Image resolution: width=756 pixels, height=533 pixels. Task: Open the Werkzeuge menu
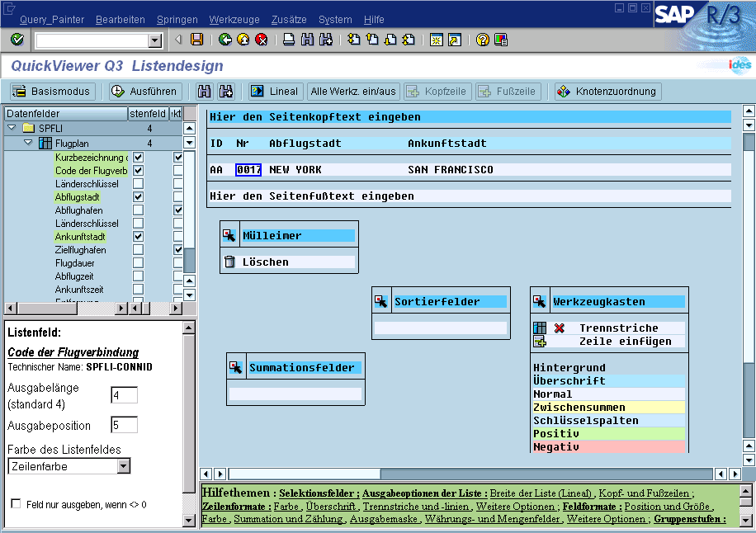[x=234, y=20]
